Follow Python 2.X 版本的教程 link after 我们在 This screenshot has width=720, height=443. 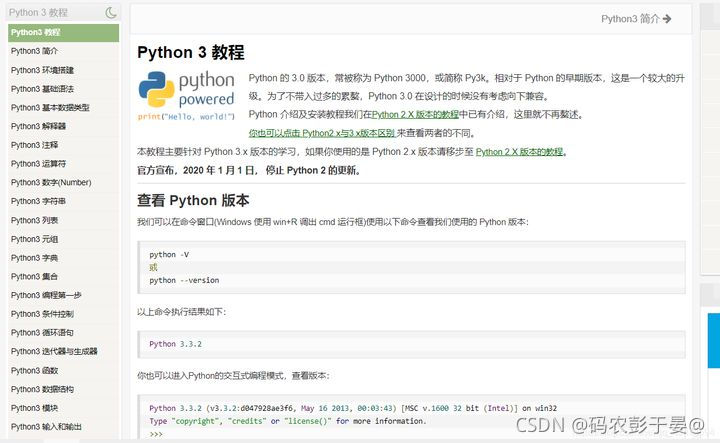click(415, 114)
